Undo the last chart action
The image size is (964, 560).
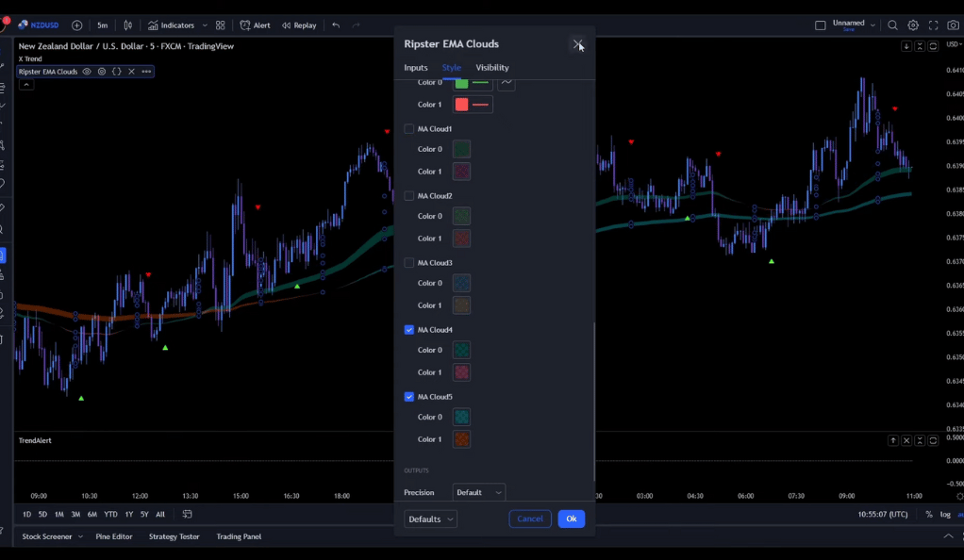pyautogui.click(x=336, y=25)
